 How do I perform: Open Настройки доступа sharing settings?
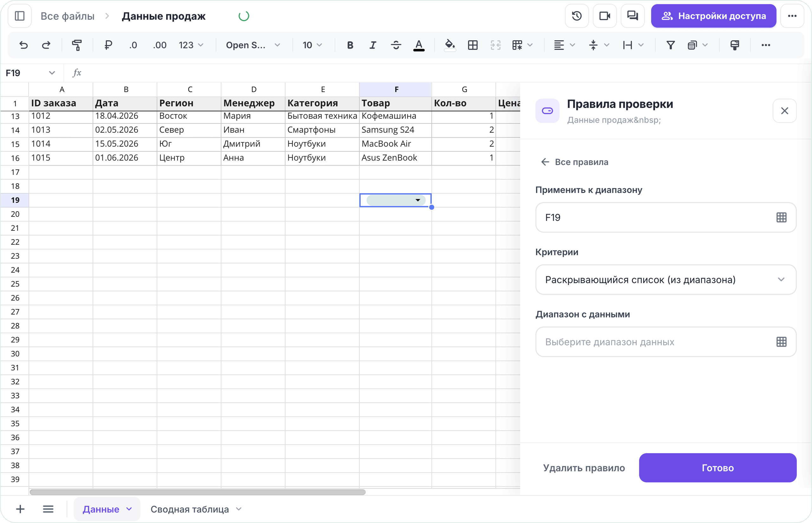(713, 16)
